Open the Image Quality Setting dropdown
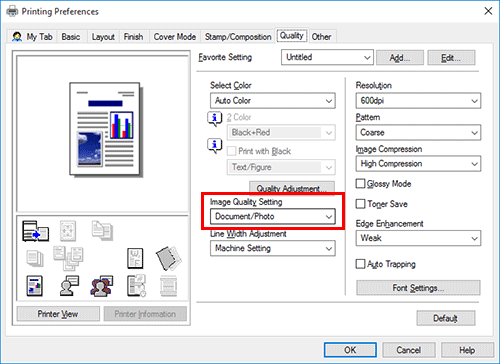This screenshot has width=500, height=364. pyautogui.click(x=273, y=217)
